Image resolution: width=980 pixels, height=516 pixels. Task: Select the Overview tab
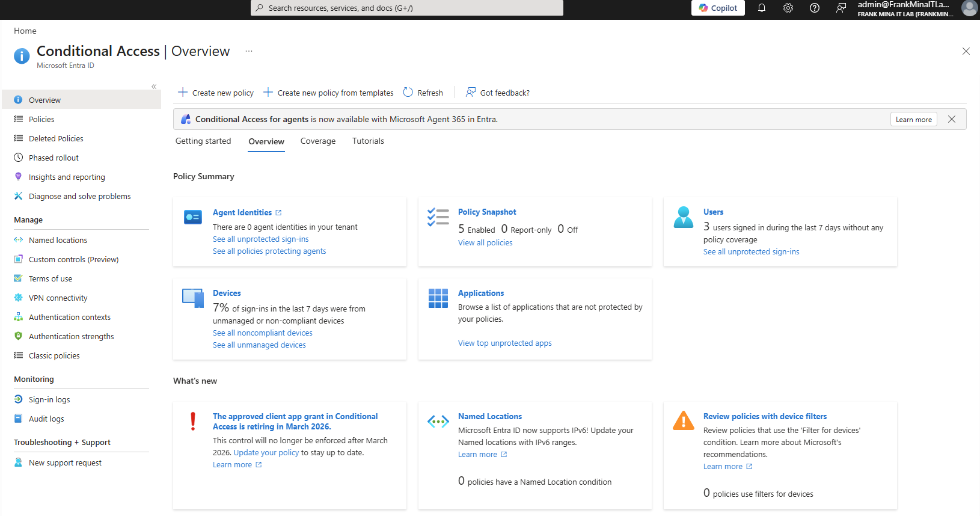[x=266, y=141]
